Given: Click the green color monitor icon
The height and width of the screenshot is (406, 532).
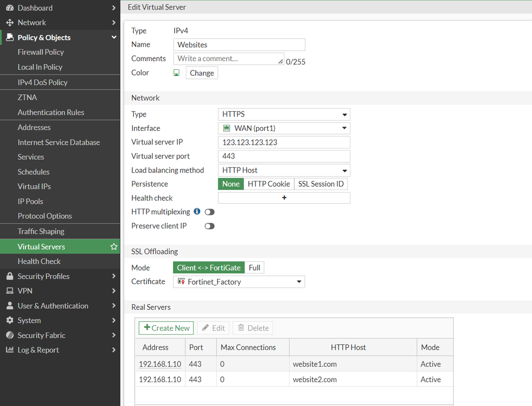Looking at the screenshot, I should (177, 73).
